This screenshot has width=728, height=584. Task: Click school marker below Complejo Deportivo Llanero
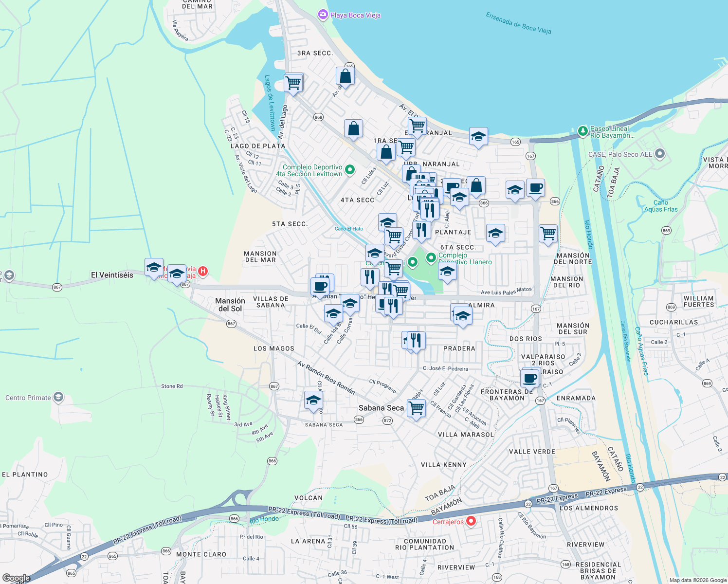pyautogui.click(x=447, y=272)
